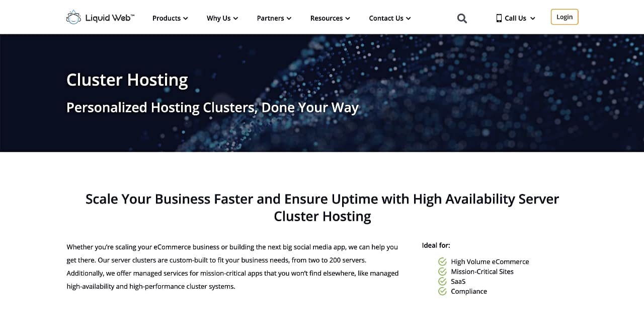
Task: Select Contact Us in the navigation bar
Action: click(x=385, y=18)
